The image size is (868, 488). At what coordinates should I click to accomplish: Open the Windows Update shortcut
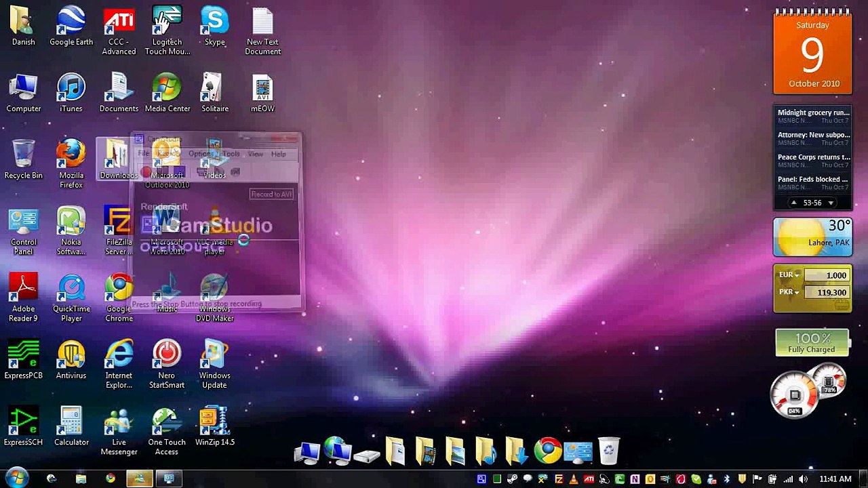coord(214,365)
